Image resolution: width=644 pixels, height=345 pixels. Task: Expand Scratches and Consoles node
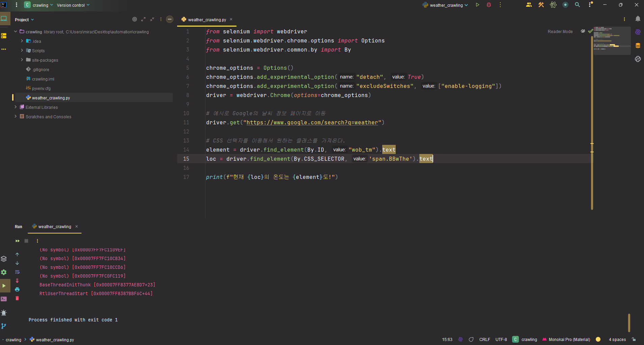[x=16, y=117]
